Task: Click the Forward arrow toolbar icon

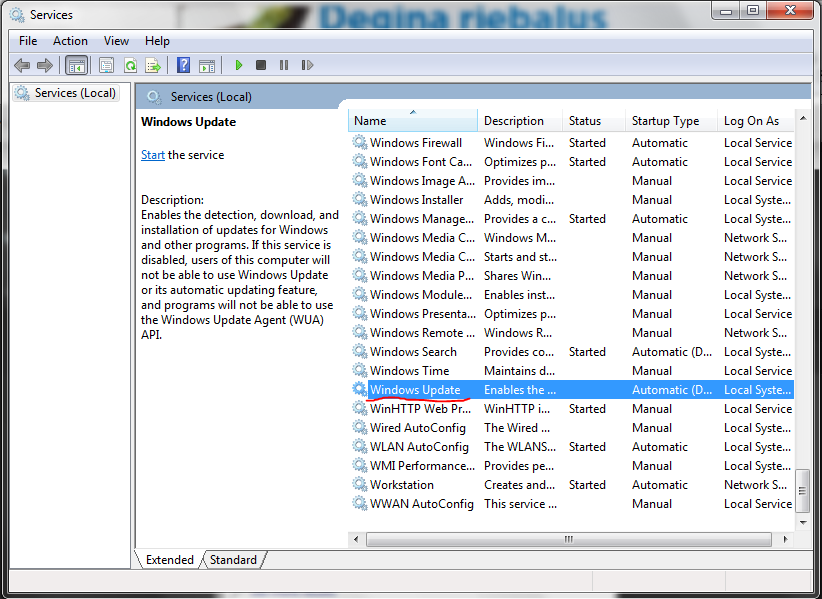Action: pos(45,66)
